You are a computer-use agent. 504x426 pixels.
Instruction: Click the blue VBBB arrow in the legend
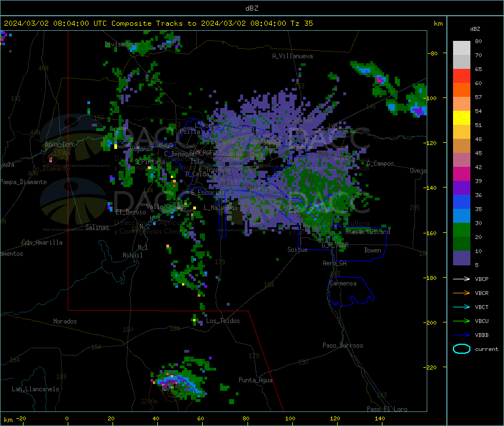click(x=461, y=335)
